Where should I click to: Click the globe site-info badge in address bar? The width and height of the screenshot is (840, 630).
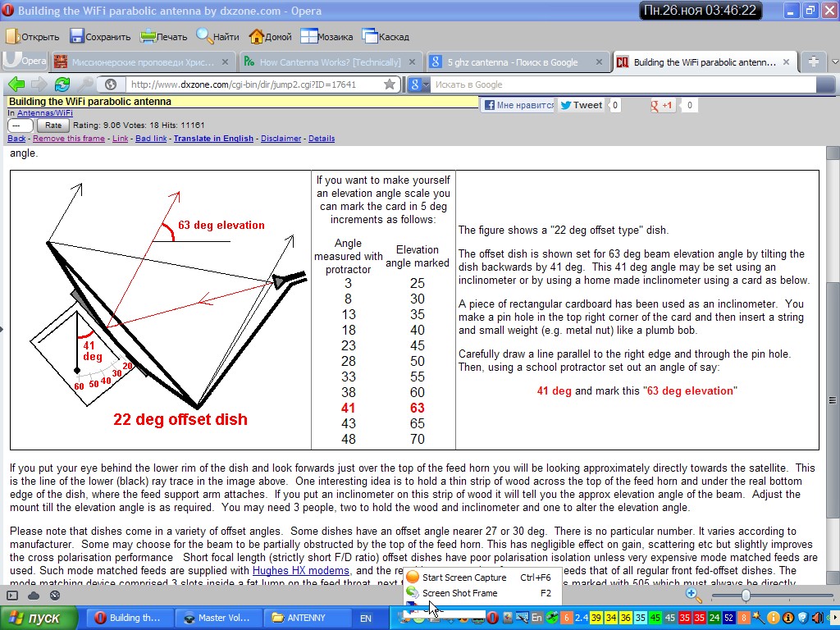[x=111, y=84]
